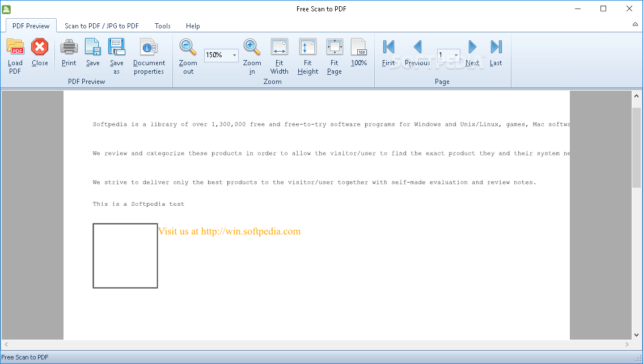Go to Next page arrow
Viewport: 643px width, 364px height.
472,46
